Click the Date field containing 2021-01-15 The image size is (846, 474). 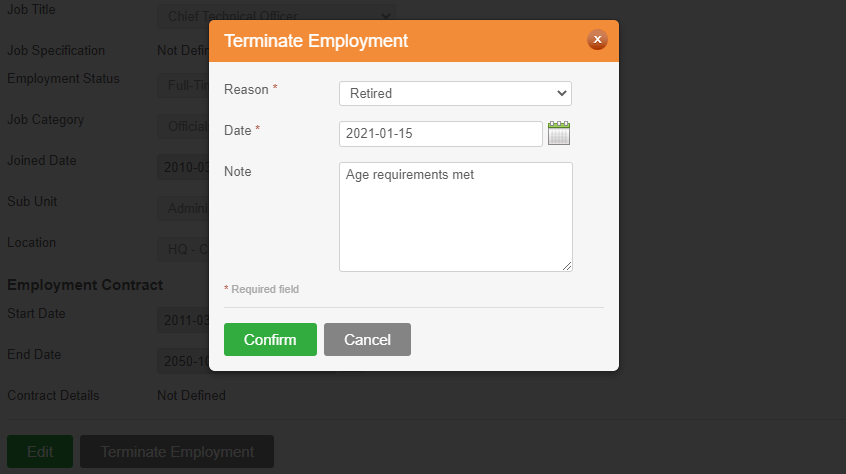coord(441,134)
